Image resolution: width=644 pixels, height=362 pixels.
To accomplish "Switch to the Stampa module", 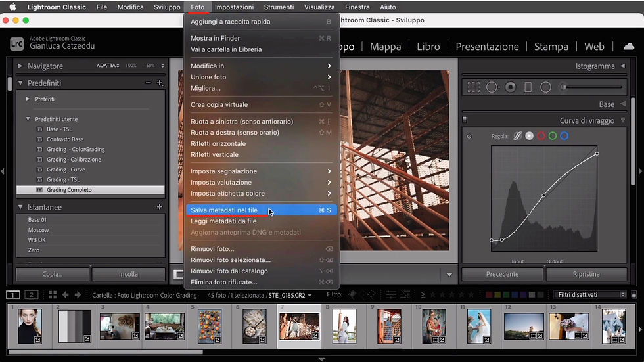I will (x=551, y=47).
